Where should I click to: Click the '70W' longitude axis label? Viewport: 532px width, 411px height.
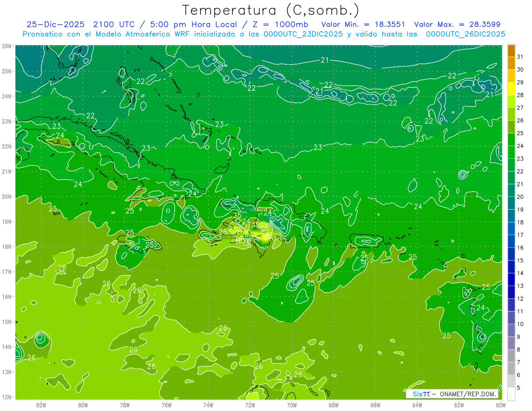pyautogui.click(x=292, y=405)
